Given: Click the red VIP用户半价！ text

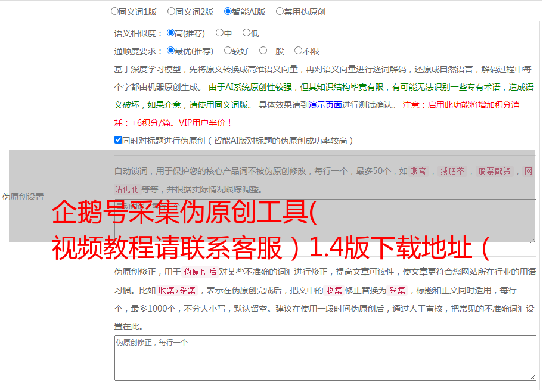Looking at the screenshot, I should 205,123.
